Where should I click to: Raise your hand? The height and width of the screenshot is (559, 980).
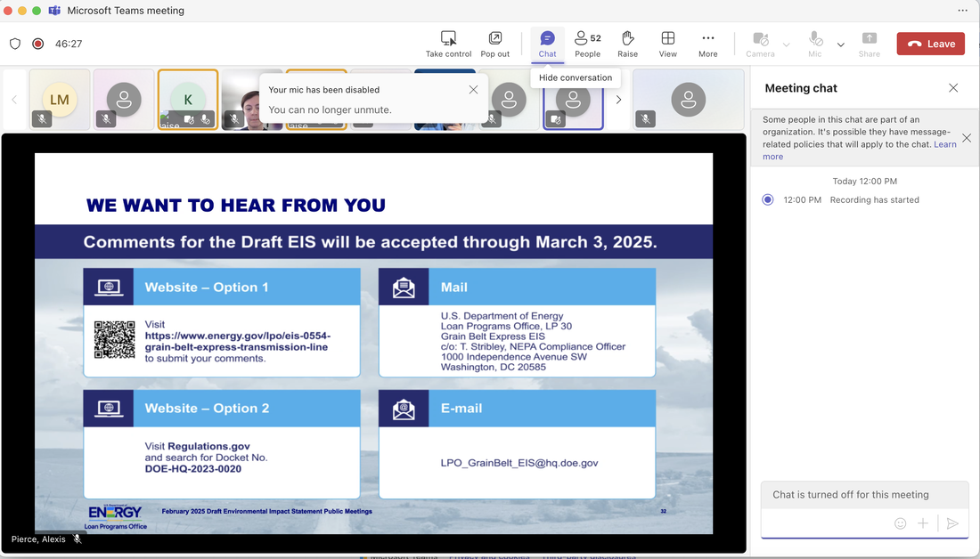(627, 44)
